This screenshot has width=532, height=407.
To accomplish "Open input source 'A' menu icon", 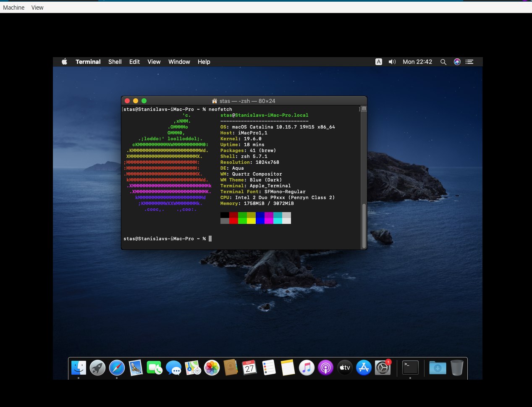I will click(378, 62).
